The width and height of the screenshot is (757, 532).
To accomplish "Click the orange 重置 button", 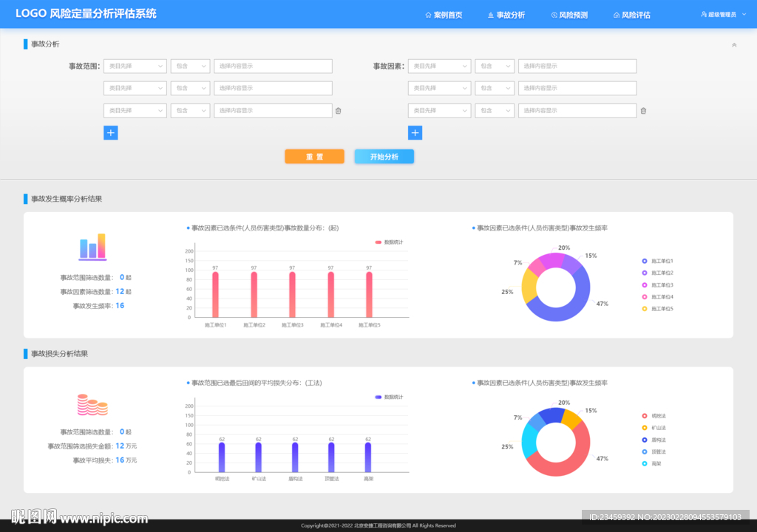I will [314, 157].
